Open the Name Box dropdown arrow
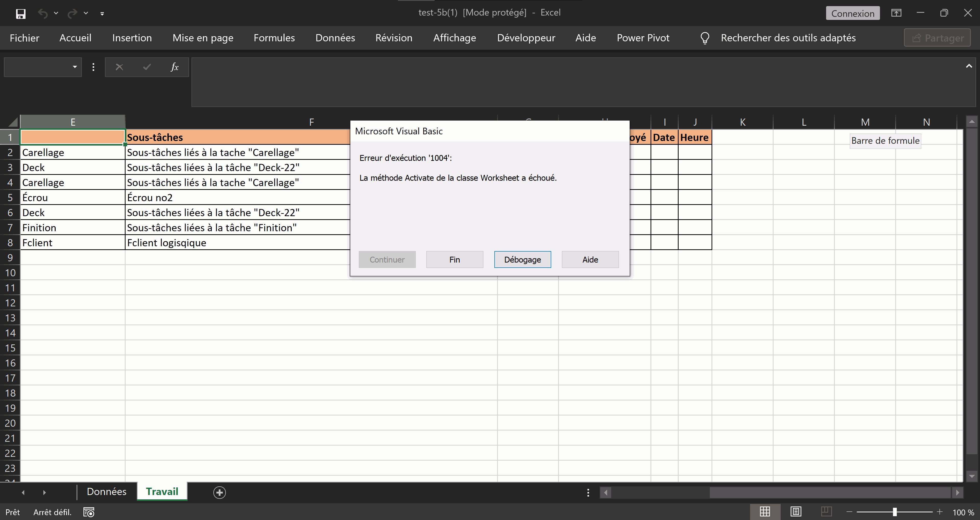This screenshot has height=520, width=980. (75, 67)
